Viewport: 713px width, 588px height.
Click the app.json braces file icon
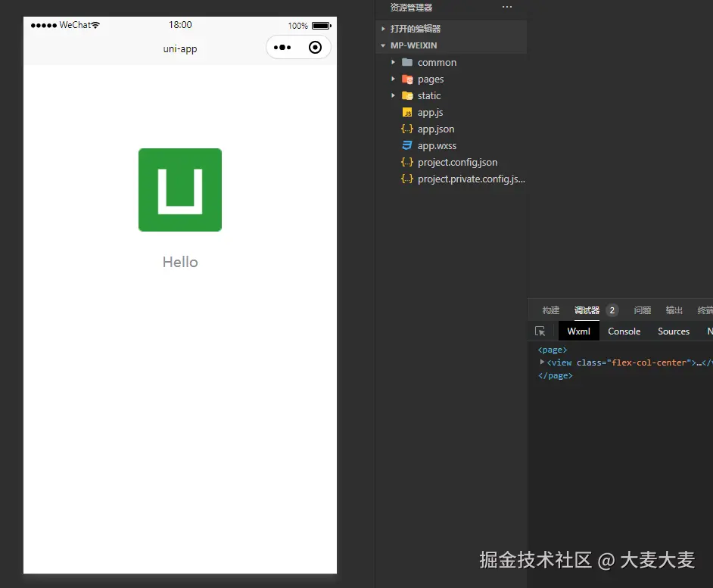coord(407,129)
